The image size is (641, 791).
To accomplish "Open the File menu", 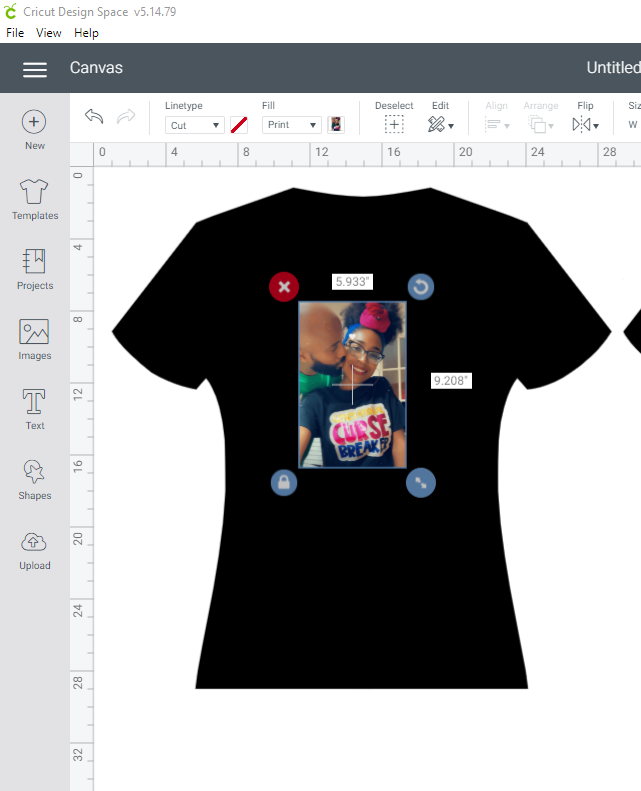I will tap(15, 33).
